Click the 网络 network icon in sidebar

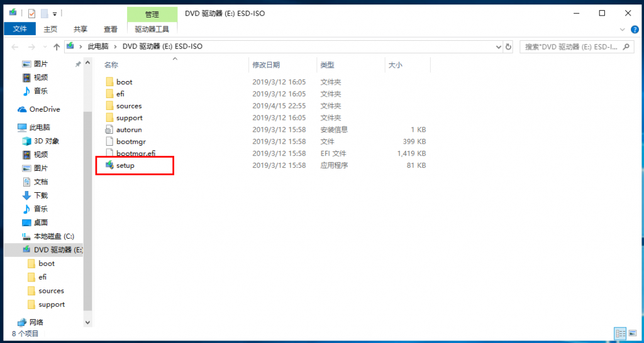pos(22,322)
